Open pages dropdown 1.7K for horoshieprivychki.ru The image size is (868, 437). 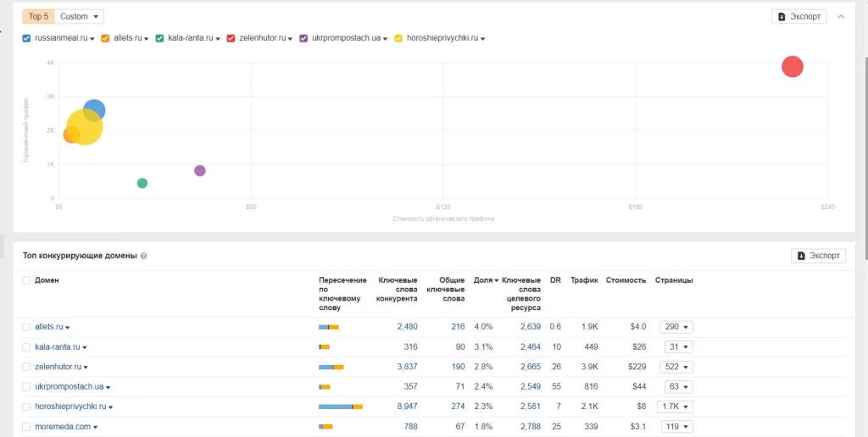pos(675,407)
